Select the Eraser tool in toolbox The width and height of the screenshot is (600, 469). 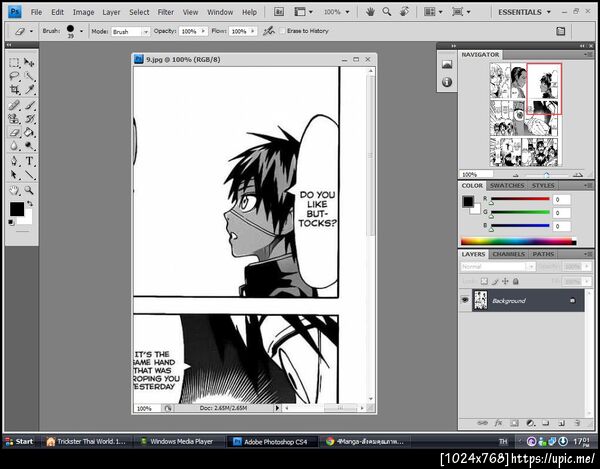coord(14,133)
